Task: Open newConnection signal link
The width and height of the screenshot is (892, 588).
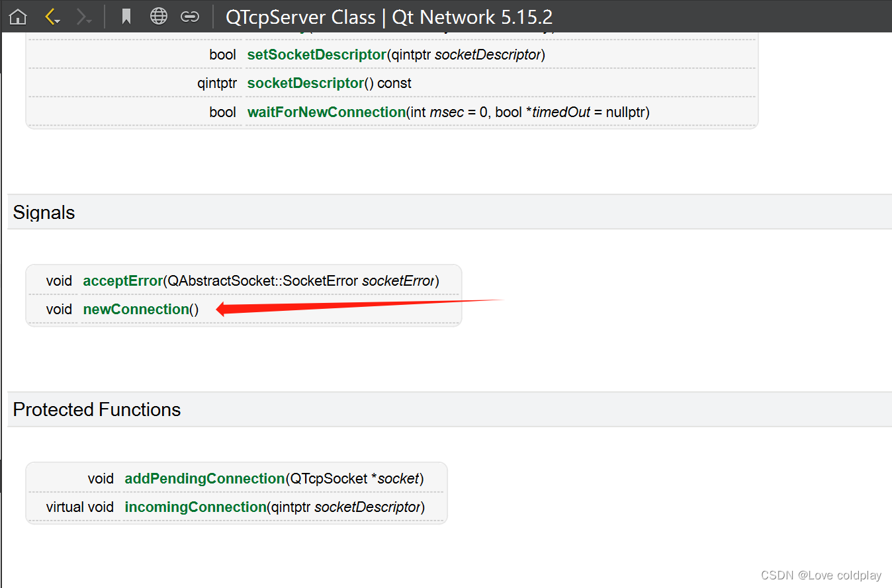Action: (136, 310)
